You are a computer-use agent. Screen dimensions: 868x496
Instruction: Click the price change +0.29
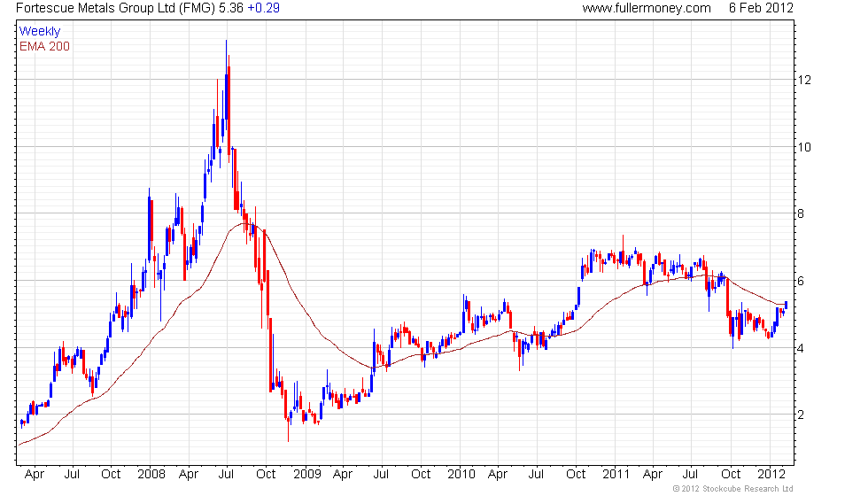[264, 8]
